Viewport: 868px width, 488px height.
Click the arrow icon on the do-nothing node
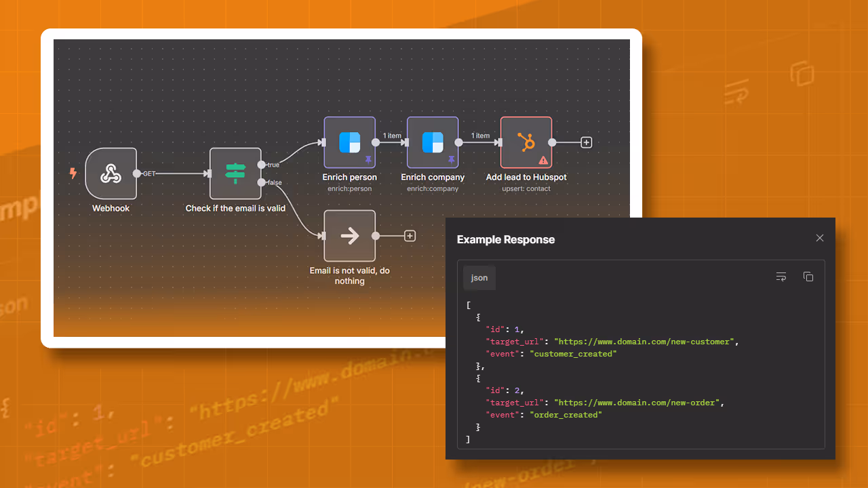coord(349,235)
